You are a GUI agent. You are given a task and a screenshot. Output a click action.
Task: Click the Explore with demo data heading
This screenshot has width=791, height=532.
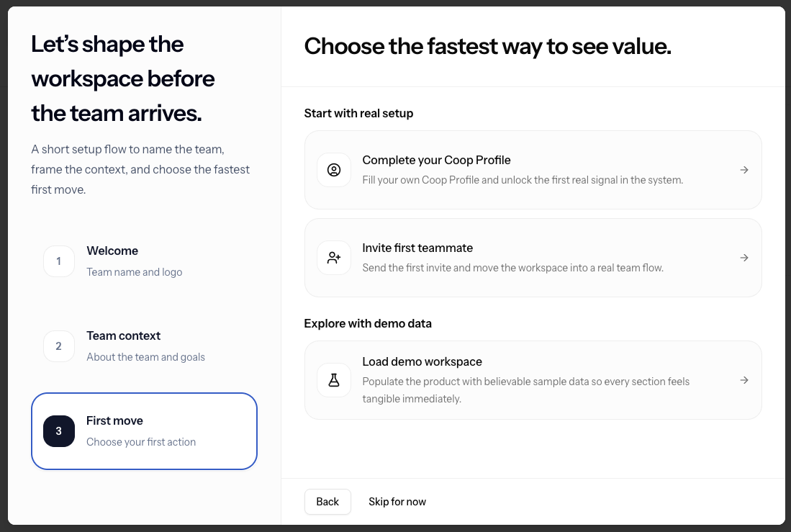pos(368,323)
